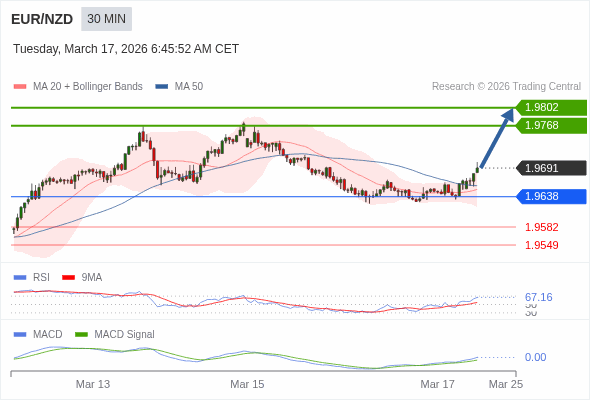
Task: Click the MACD Signal green swatch
Action: tap(81, 335)
